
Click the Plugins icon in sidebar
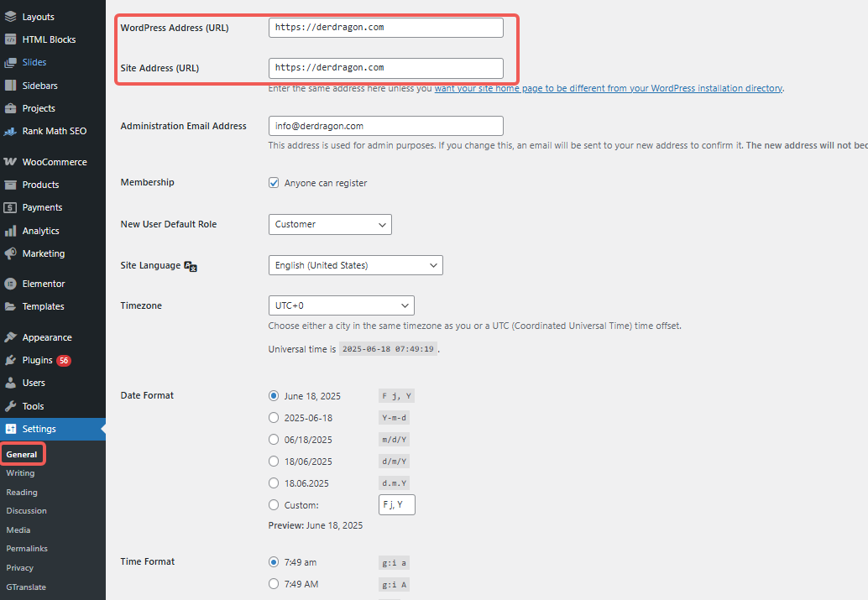click(10, 360)
